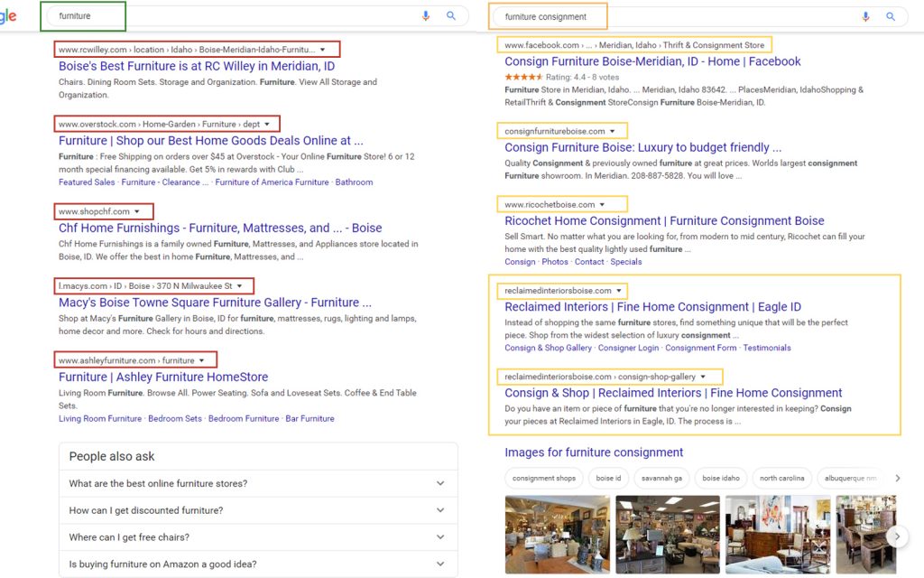Open the dropdown arrow beside overstock.com breadcrumb

[x=268, y=124]
